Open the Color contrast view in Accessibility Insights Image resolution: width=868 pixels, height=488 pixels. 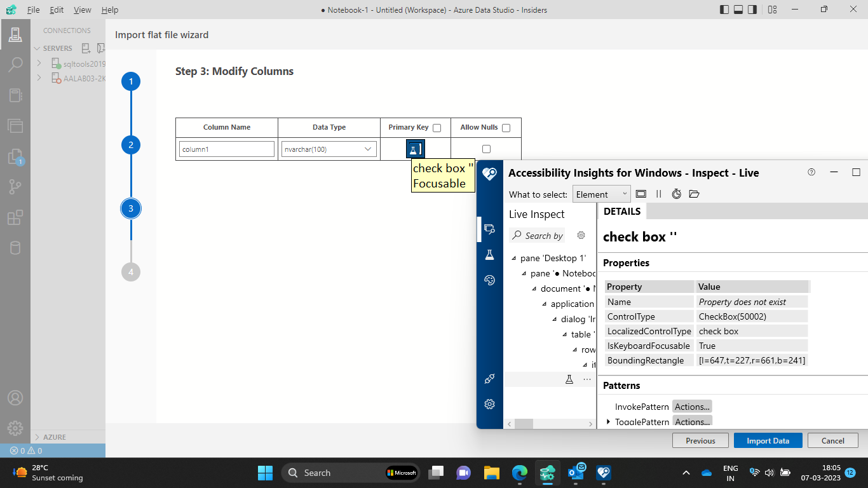click(x=489, y=280)
